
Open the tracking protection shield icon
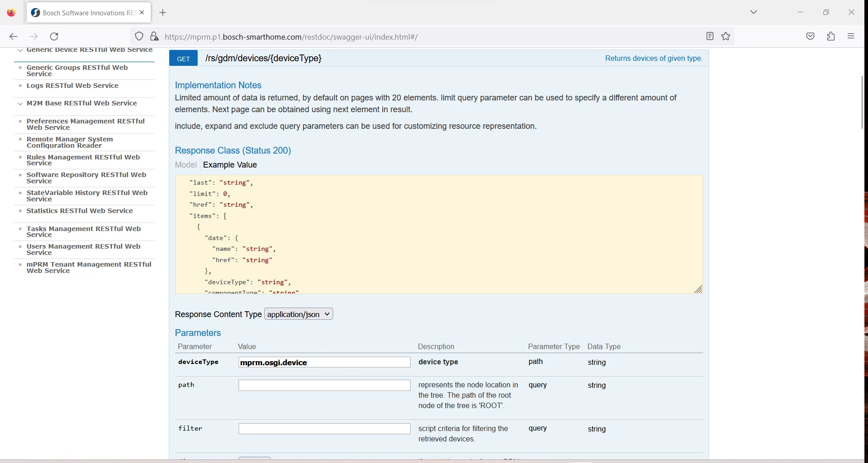(139, 36)
